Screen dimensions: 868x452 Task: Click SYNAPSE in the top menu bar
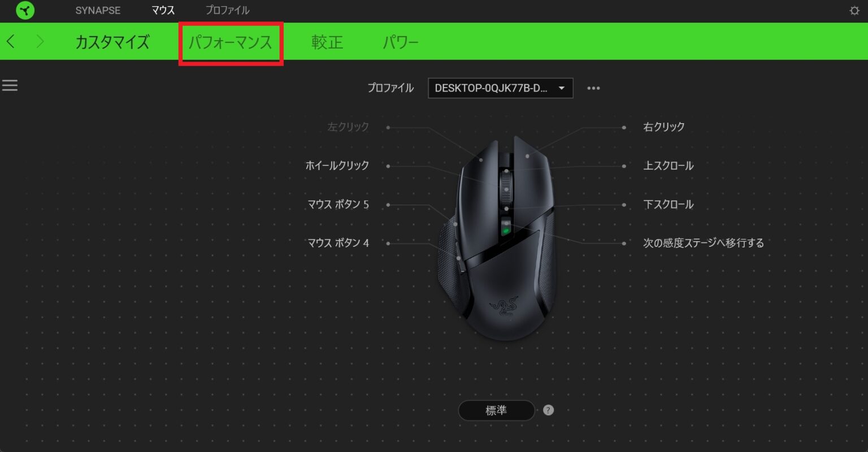pos(98,10)
